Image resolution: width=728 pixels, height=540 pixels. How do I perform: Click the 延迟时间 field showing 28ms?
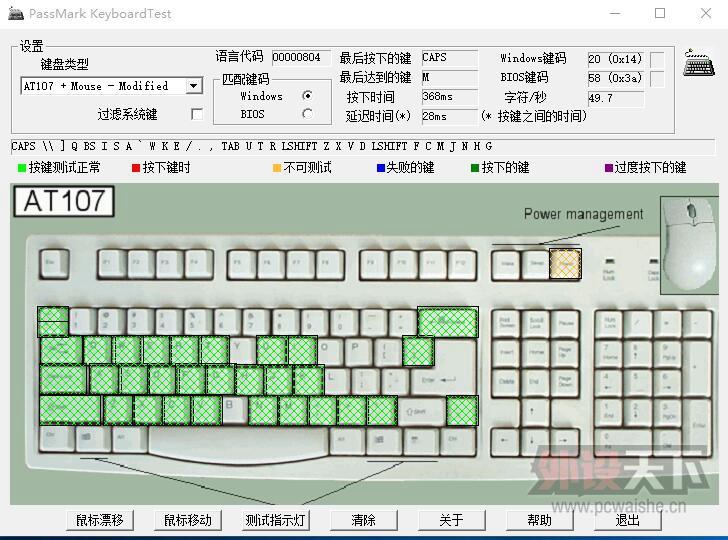[x=449, y=116]
